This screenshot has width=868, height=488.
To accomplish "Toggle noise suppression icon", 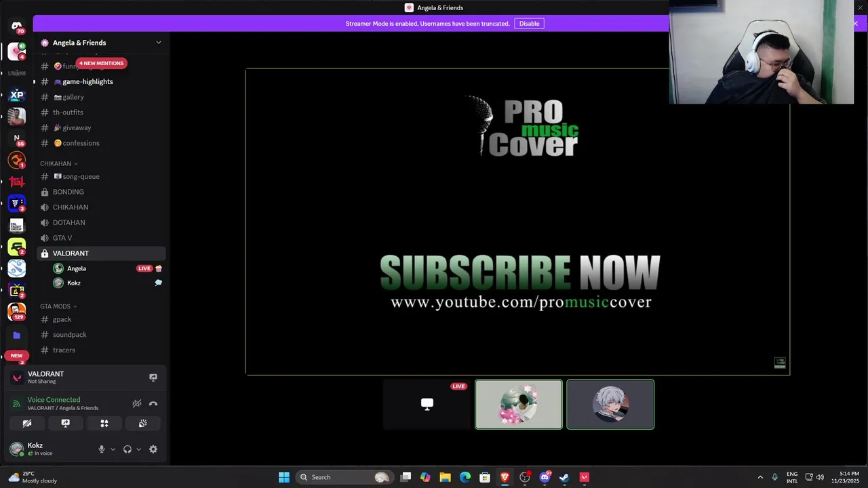I will point(137,403).
